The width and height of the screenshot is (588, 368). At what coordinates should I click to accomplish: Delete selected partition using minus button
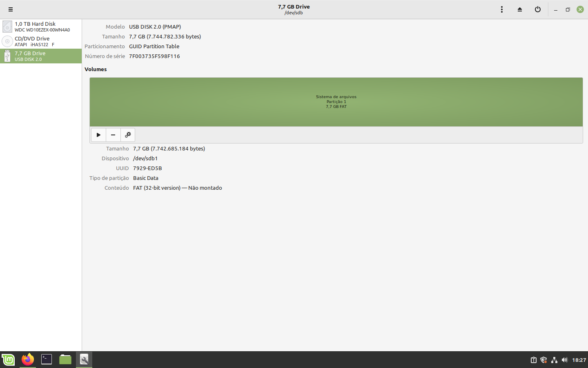click(113, 135)
